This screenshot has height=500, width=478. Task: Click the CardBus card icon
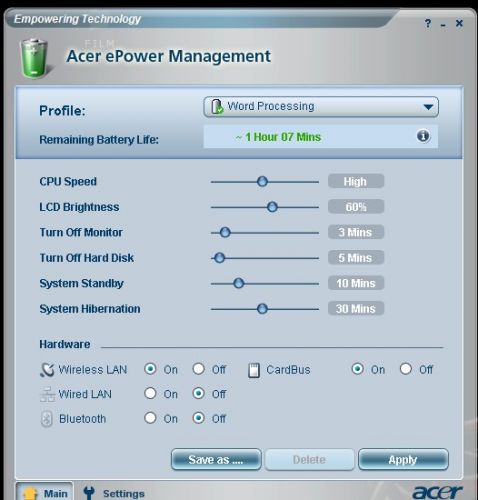click(254, 370)
